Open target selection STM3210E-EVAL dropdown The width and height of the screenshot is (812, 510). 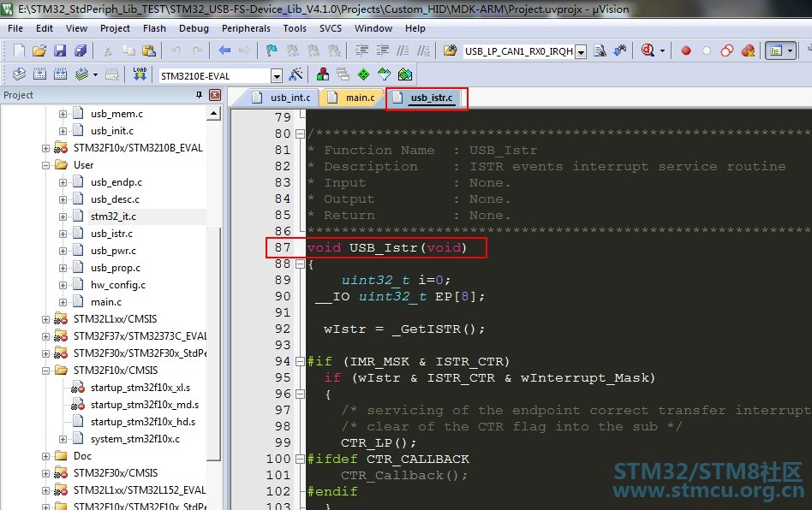click(277, 76)
